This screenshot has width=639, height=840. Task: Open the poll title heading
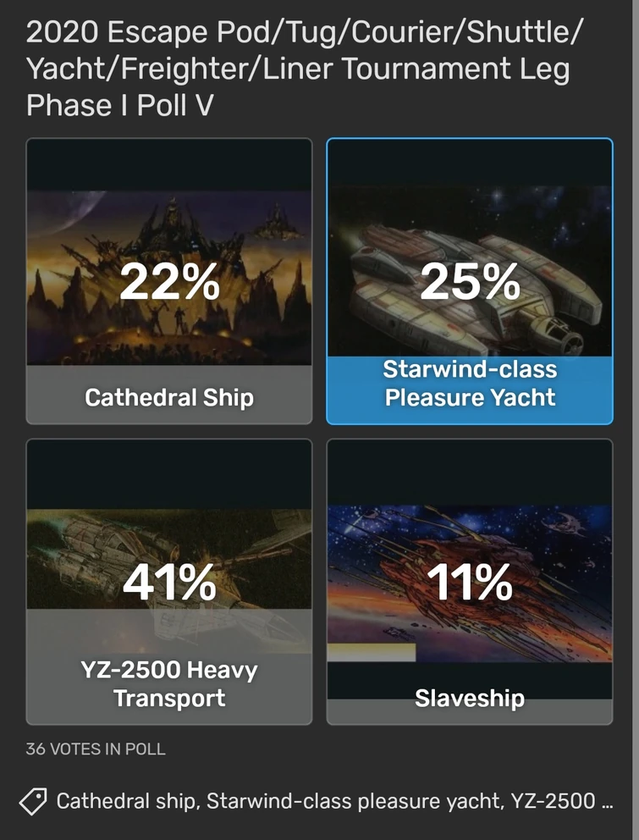coord(305,69)
